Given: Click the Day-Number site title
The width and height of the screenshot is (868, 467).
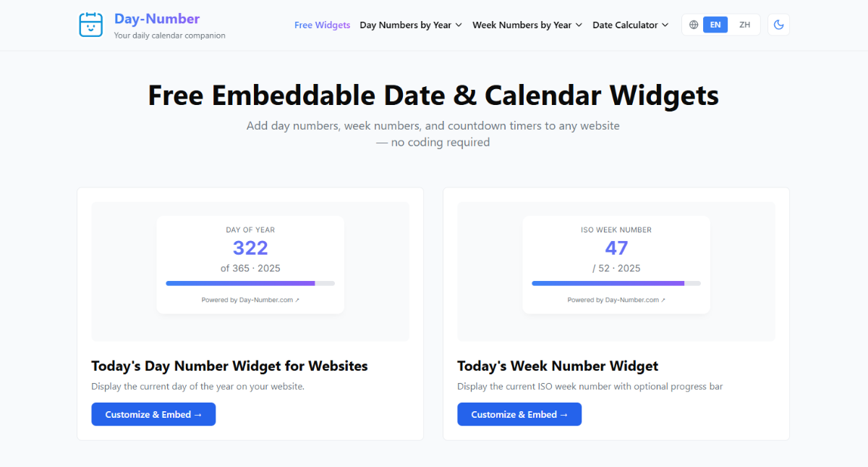Looking at the screenshot, I should (x=157, y=19).
